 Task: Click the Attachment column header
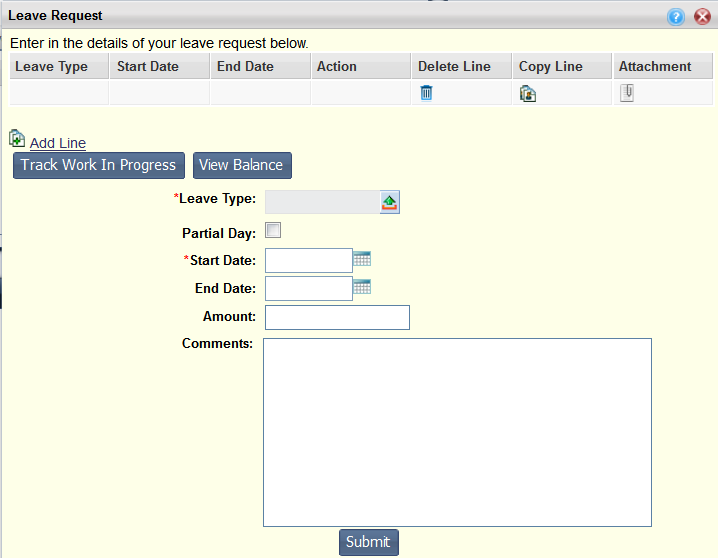(663, 66)
